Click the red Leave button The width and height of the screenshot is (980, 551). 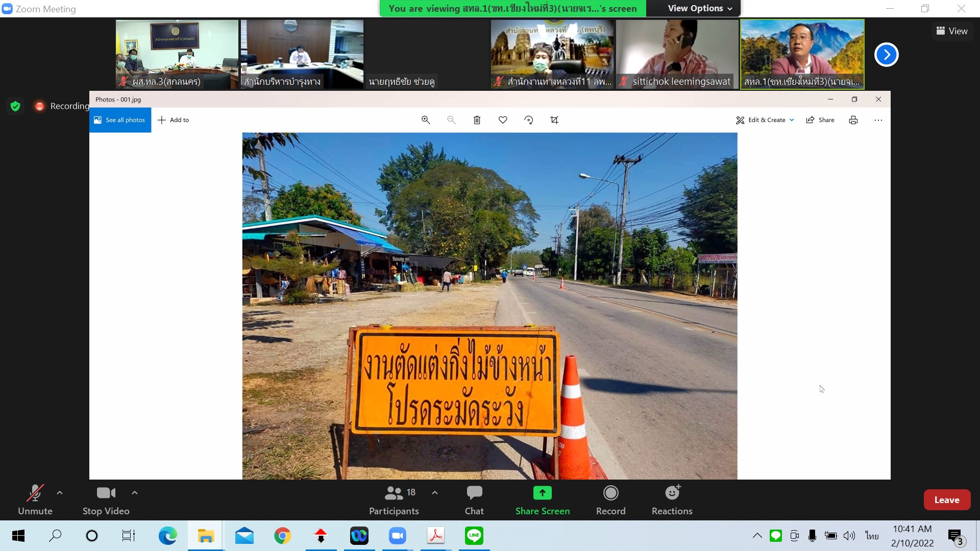(946, 500)
